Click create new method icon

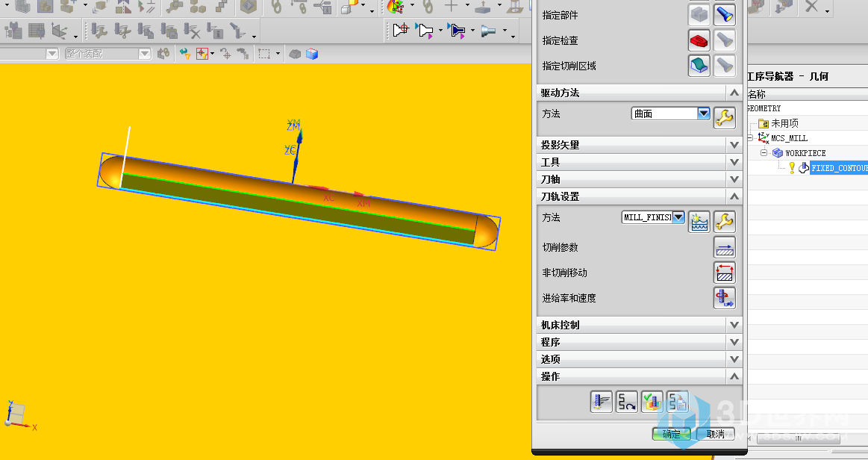point(699,222)
